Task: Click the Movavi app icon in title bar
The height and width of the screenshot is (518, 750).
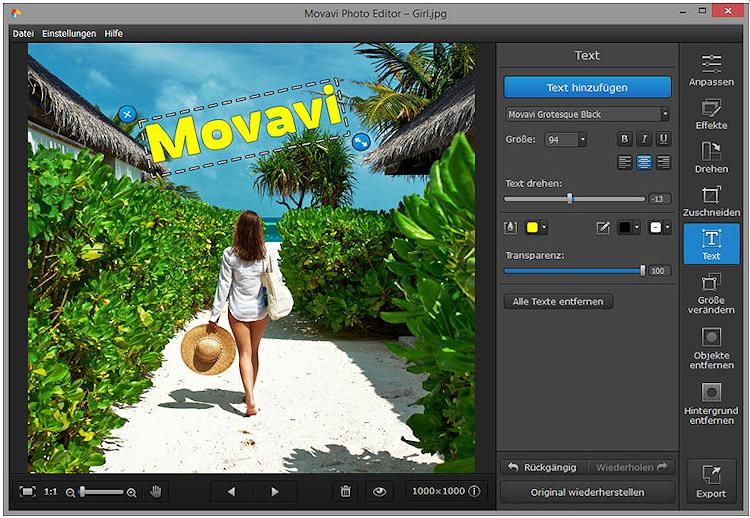Action: click(x=16, y=13)
